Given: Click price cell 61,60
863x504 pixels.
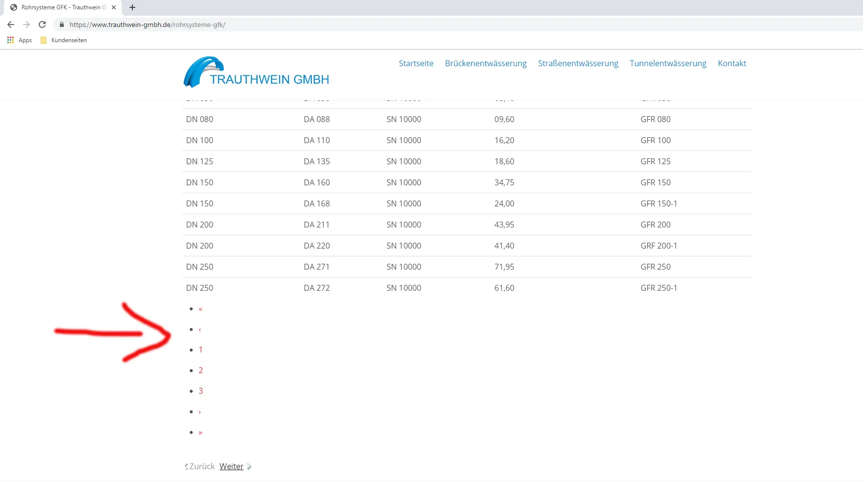Looking at the screenshot, I should (x=505, y=288).
